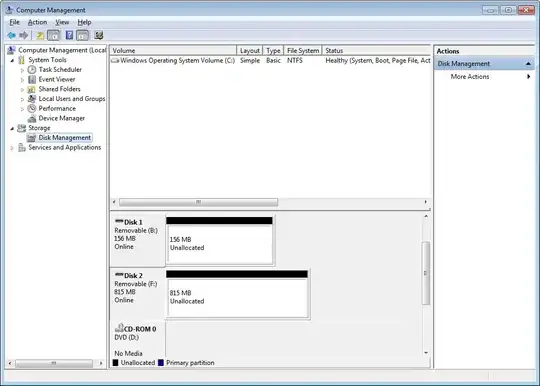Click the Device Manager icon
540x386 pixels.
coord(32,118)
